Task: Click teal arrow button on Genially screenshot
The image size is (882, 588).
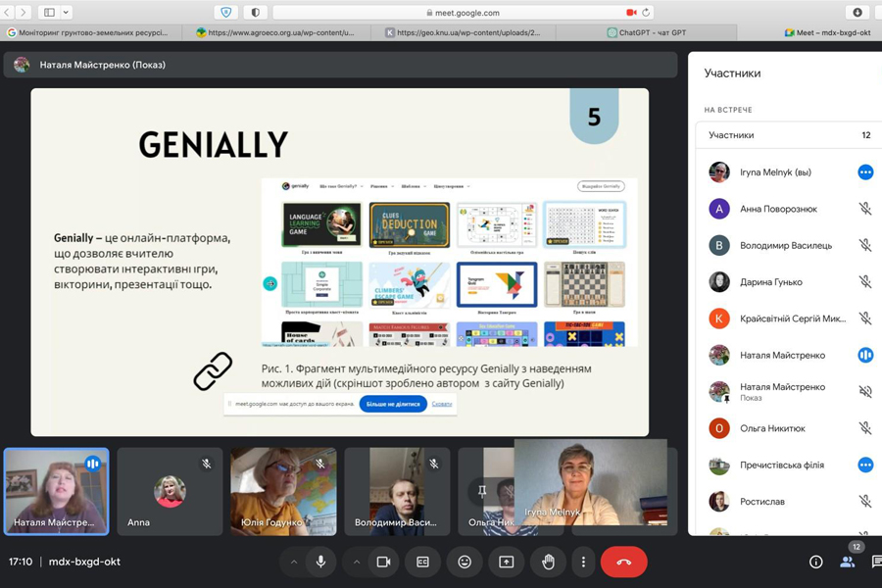Action: pos(270,283)
